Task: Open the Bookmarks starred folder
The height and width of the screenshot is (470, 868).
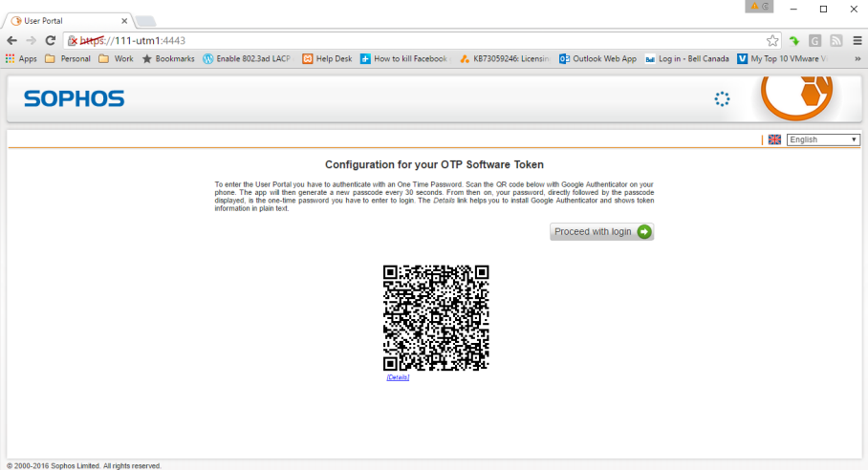Action: (x=168, y=58)
